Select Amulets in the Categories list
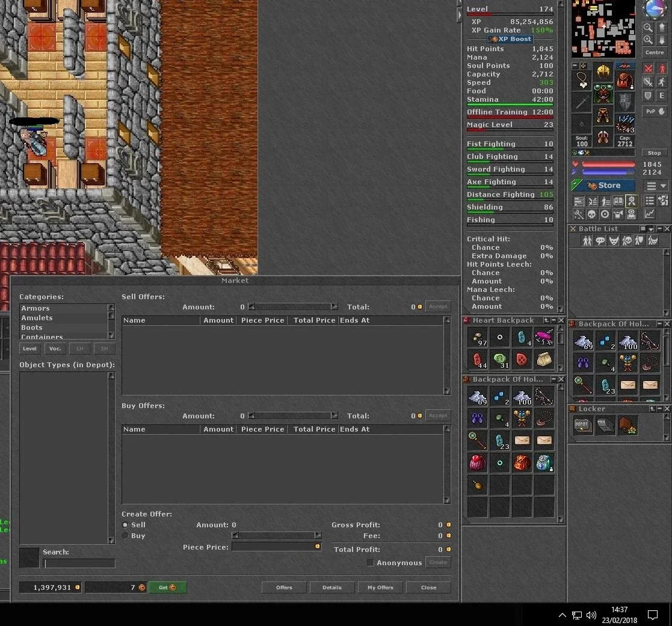672x626 pixels. pos(37,318)
